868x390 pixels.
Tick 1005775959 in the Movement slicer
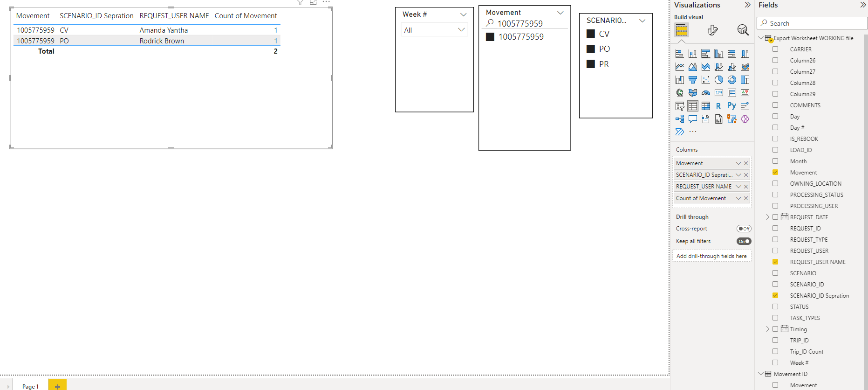point(490,37)
